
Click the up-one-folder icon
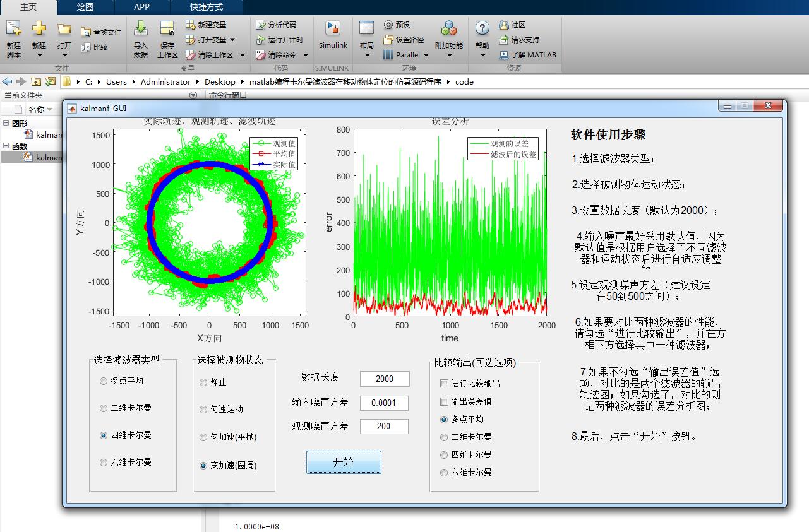coord(36,81)
